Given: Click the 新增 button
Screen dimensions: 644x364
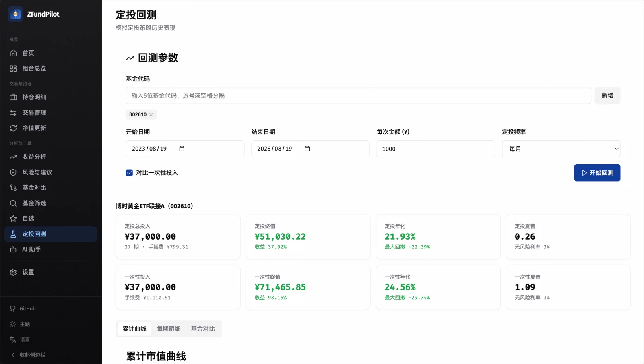Looking at the screenshot, I should pos(607,96).
